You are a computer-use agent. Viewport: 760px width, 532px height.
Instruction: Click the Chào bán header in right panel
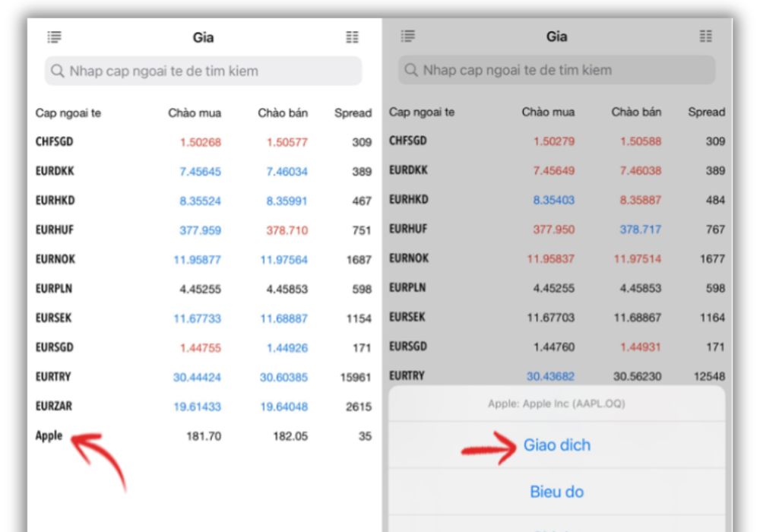pos(636,112)
